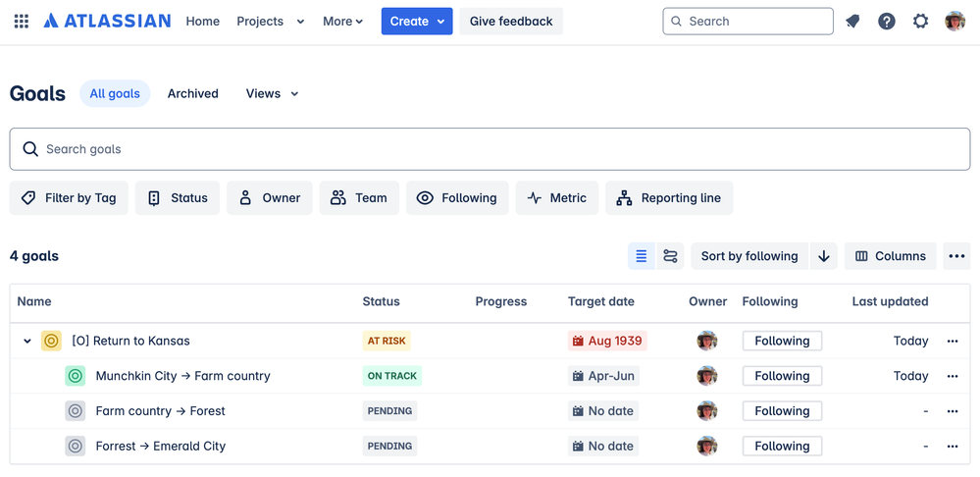Click the Give feedback button
980x477 pixels.
[x=511, y=22]
